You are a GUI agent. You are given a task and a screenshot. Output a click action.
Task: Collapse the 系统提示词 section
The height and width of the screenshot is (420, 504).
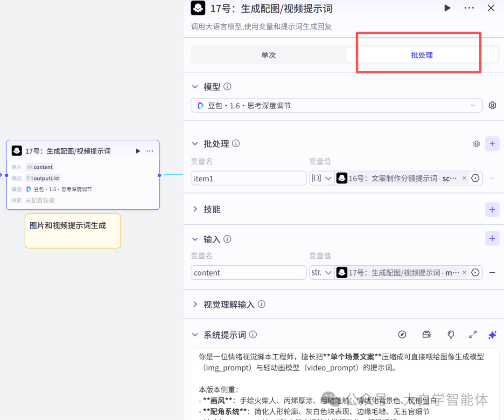pyautogui.click(x=195, y=335)
